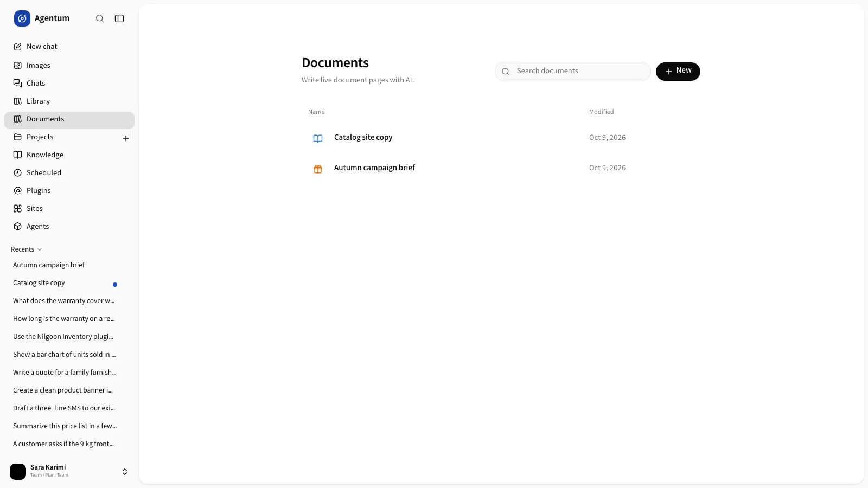
Task: Add a new project with plus icon
Action: point(126,138)
